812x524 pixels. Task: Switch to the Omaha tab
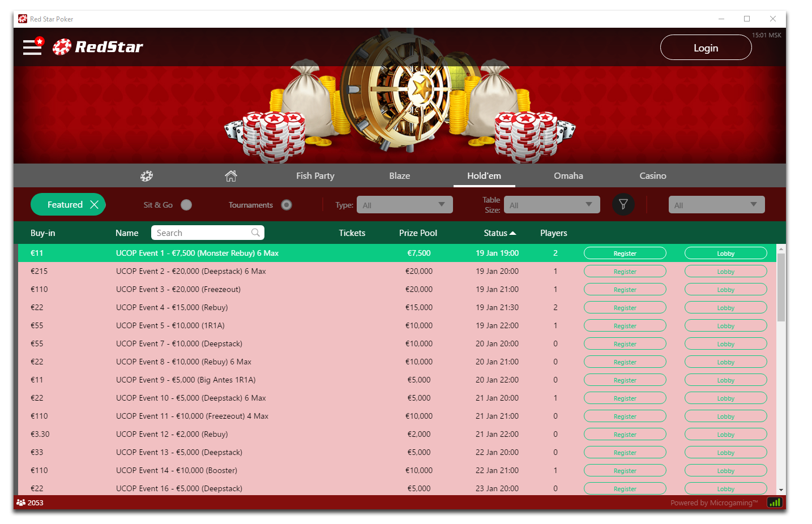pyautogui.click(x=568, y=176)
